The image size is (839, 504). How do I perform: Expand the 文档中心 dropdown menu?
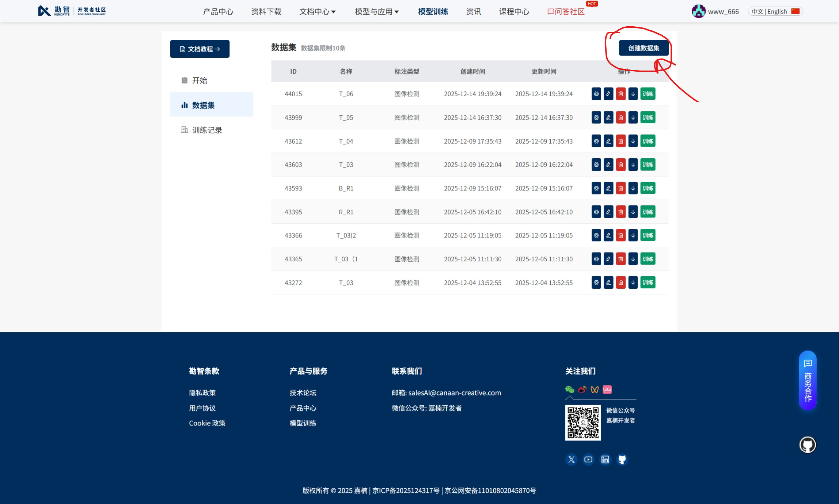(317, 12)
